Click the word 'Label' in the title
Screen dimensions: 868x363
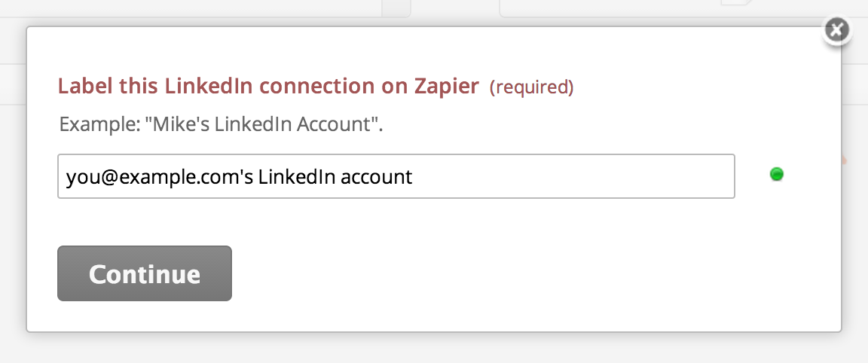pos(83,87)
